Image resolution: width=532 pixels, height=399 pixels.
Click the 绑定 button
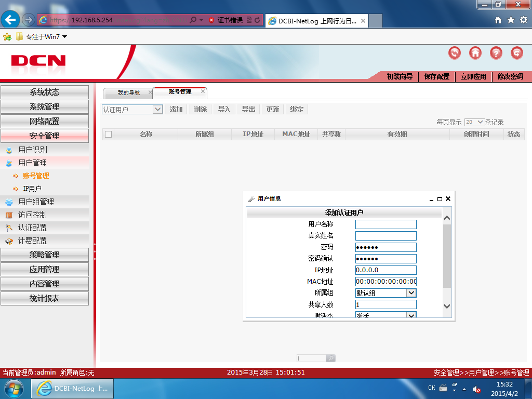[297, 109]
